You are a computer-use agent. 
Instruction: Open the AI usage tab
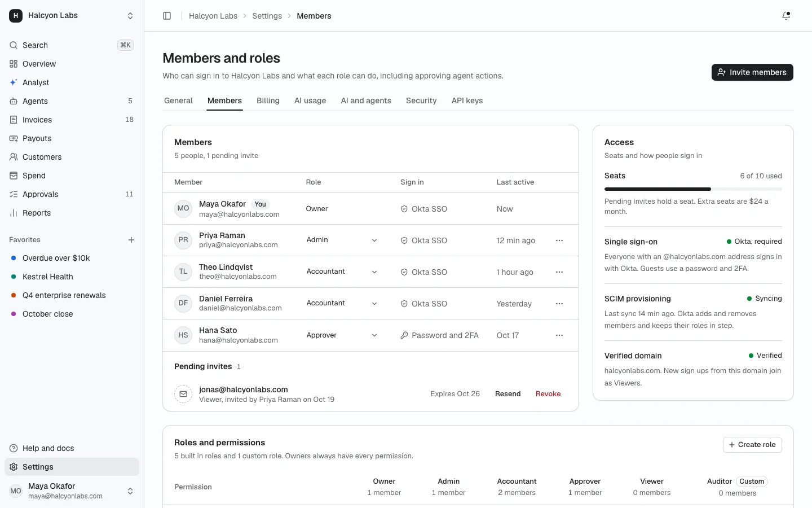coord(310,100)
